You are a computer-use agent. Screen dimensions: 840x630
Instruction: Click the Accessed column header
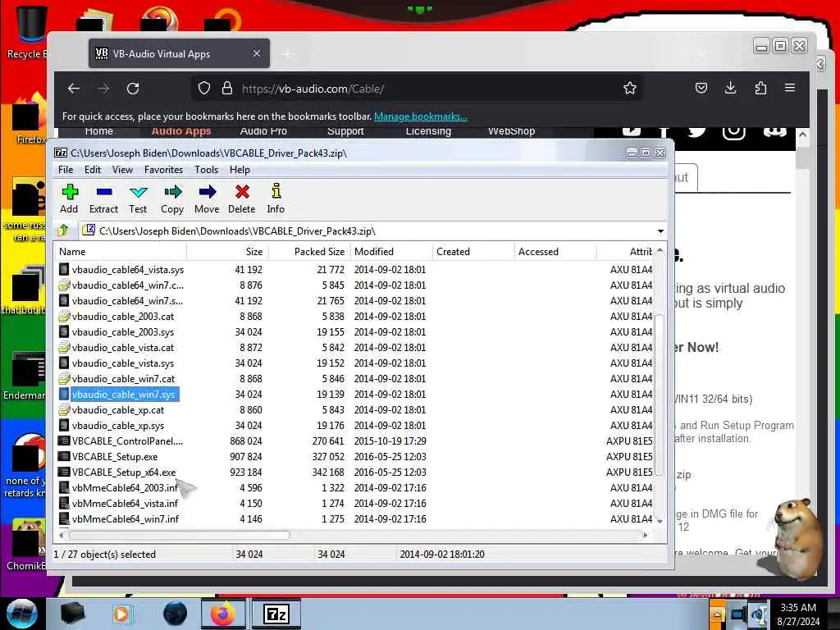click(555, 252)
